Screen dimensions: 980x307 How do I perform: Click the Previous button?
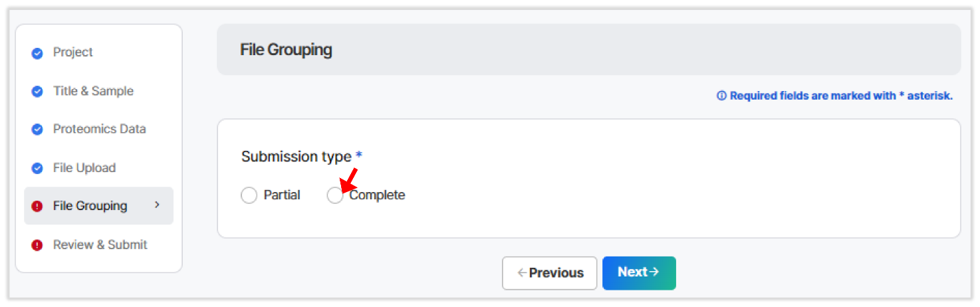coord(549,272)
